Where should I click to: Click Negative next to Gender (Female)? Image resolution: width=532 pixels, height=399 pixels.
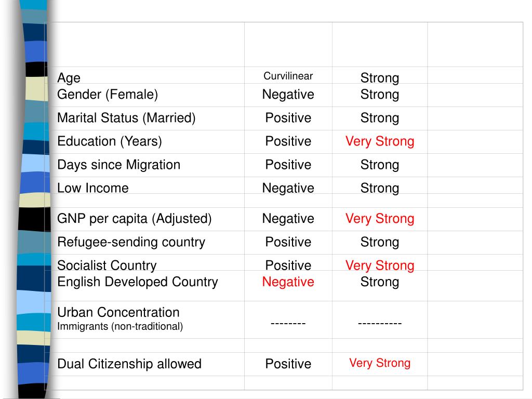(288, 95)
